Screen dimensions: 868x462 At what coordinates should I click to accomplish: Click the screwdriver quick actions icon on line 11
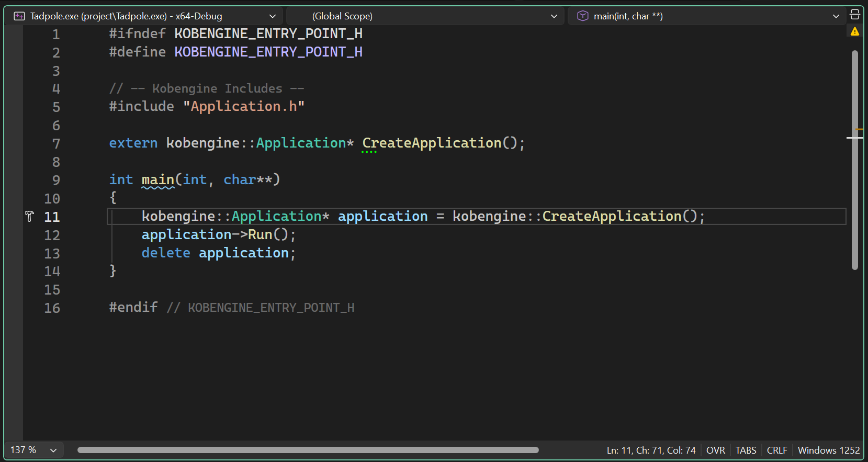pyautogui.click(x=29, y=216)
